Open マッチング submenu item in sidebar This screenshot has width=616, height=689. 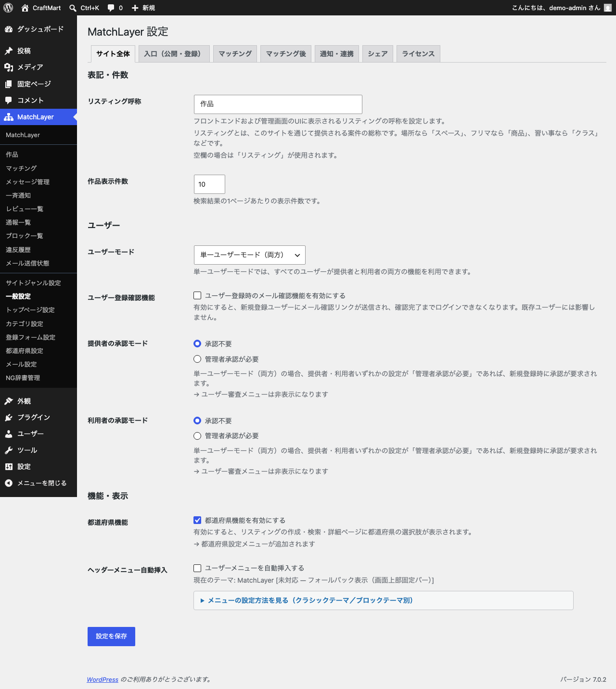coord(38,168)
